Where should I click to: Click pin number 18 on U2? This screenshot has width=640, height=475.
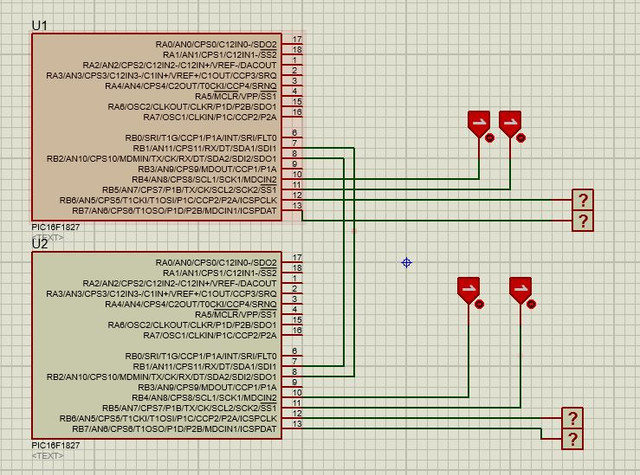click(297, 268)
